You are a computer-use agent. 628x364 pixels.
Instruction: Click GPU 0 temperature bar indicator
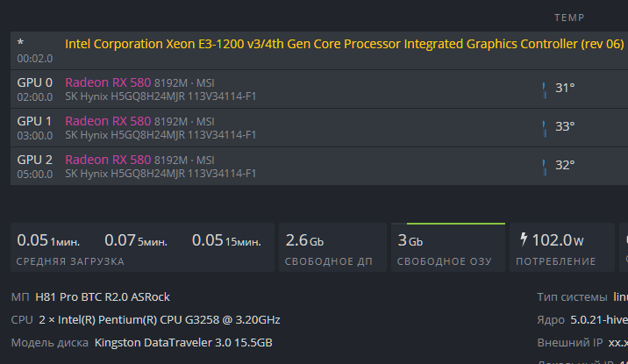pos(544,88)
